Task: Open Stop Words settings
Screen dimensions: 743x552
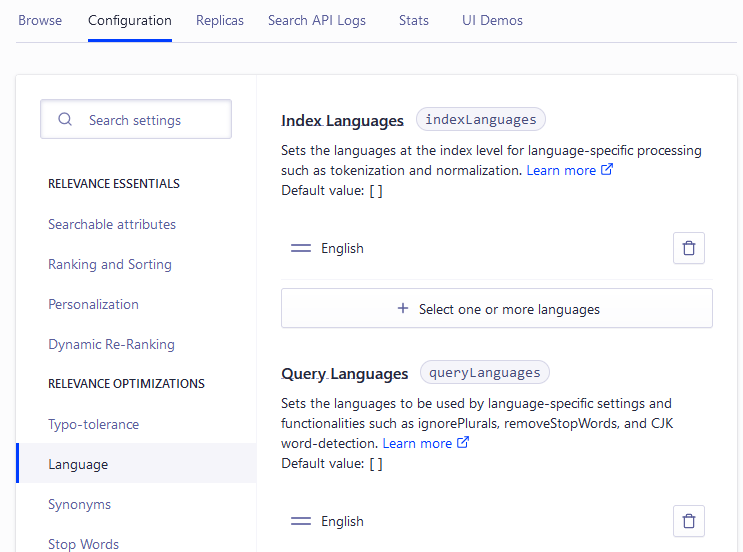Action: coord(83,544)
